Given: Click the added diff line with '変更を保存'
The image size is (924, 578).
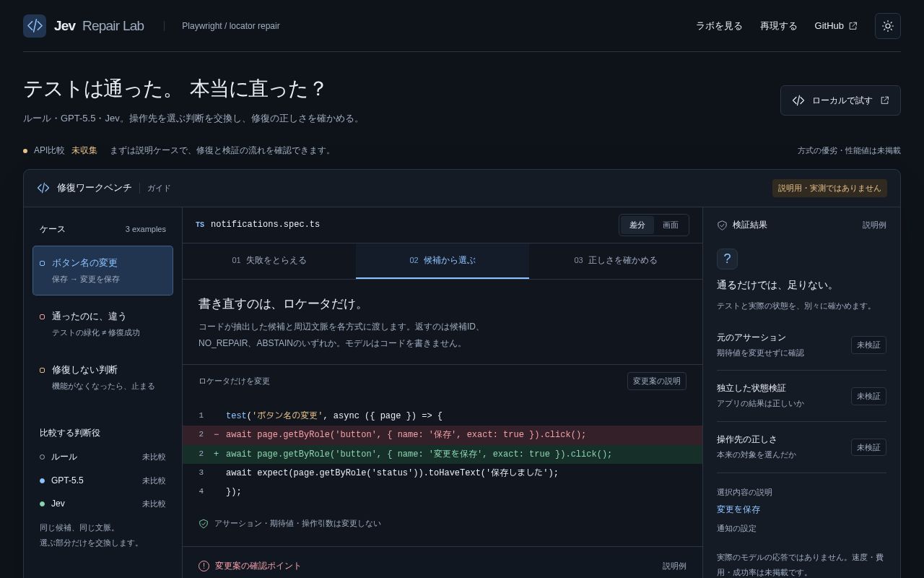Looking at the screenshot, I should (x=443, y=454).
